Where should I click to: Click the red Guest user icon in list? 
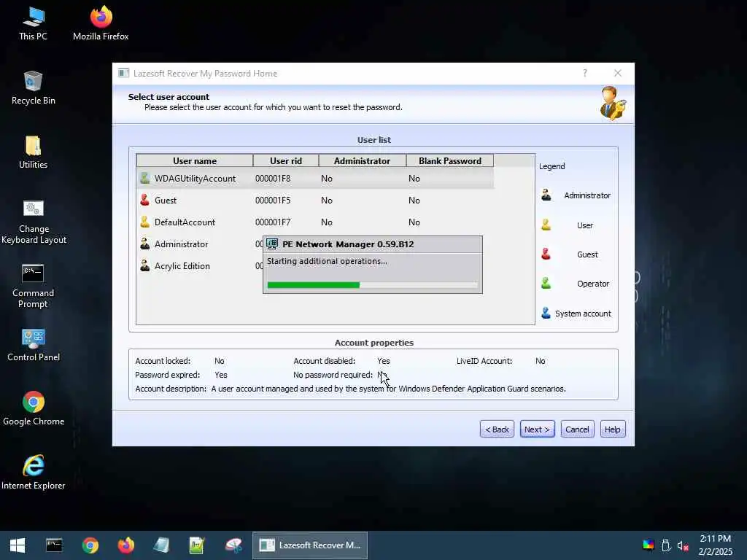pyautogui.click(x=145, y=200)
